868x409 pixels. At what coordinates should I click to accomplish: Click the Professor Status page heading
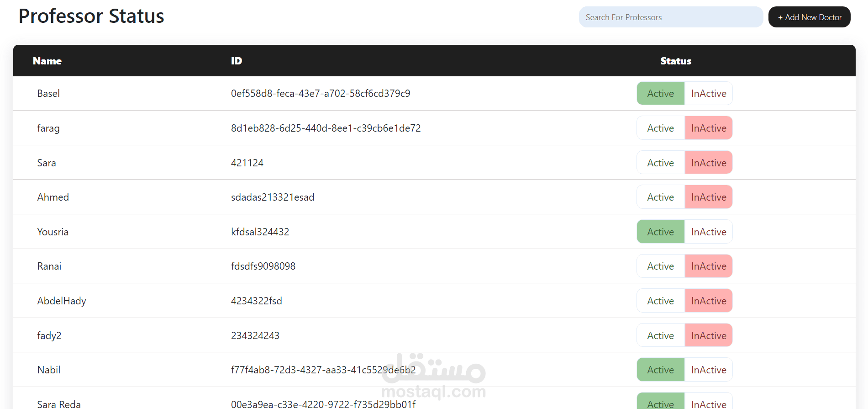pos(91,16)
